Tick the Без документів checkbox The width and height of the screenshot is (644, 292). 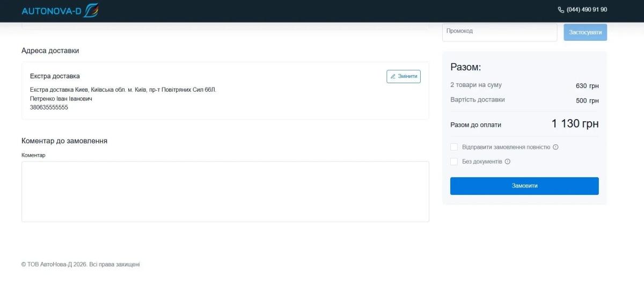click(454, 162)
